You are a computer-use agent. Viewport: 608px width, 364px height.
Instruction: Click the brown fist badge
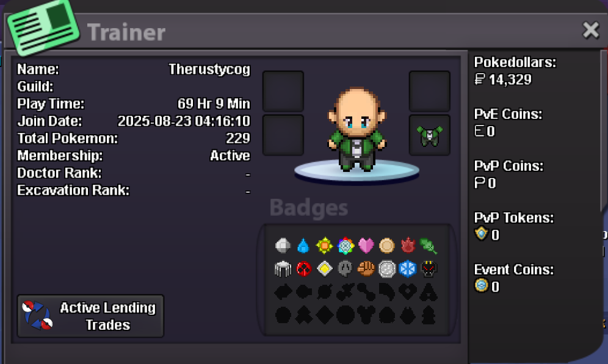[366, 269]
